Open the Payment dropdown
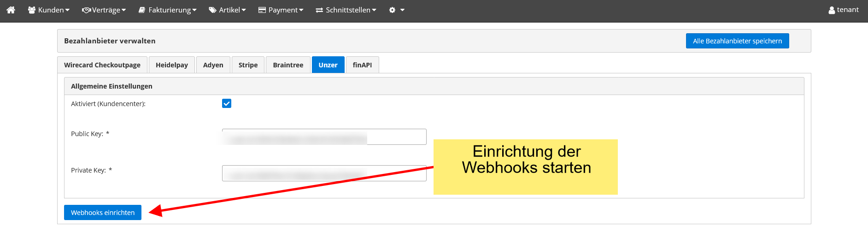 click(x=281, y=10)
